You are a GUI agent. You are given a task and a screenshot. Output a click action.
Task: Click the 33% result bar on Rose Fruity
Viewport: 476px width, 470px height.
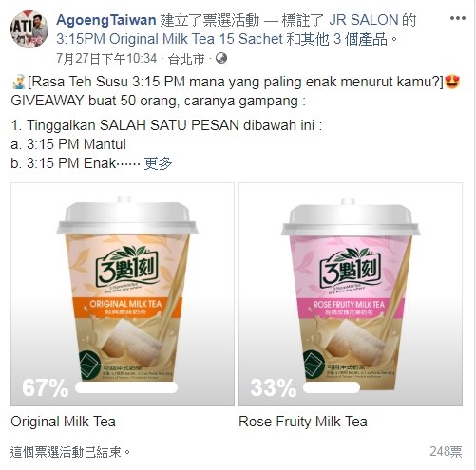click(x=332, y=387)
